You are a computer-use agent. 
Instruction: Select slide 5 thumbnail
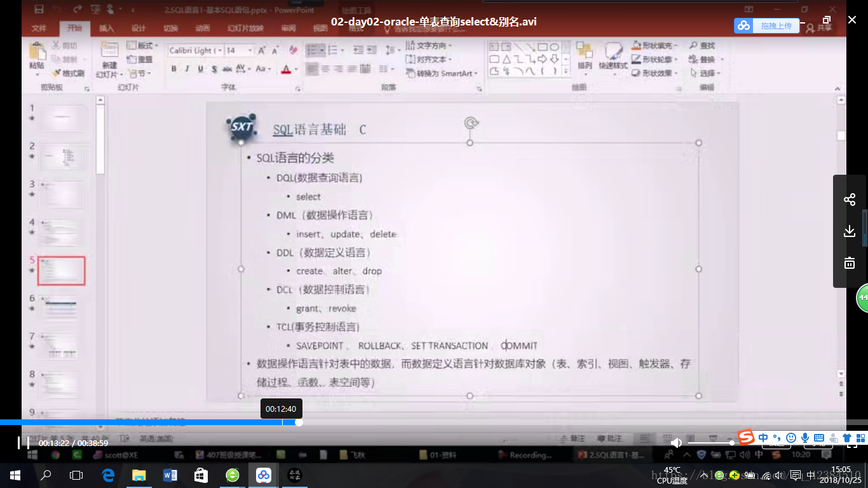click(x=61, y=271)
